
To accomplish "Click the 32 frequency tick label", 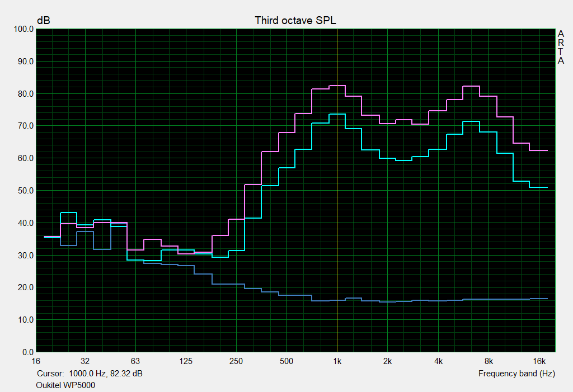I will tap(85, 361).
